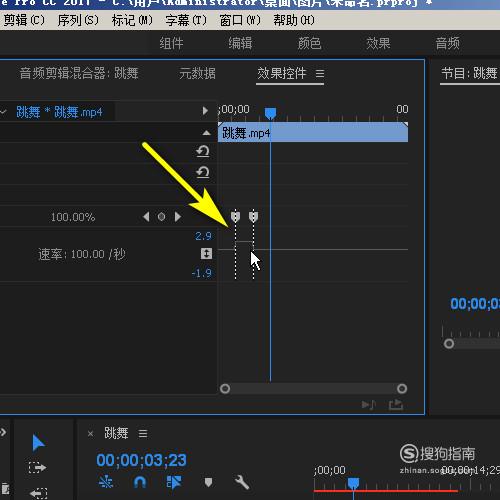Click the -1.9 graph lower value
500x500 pixels.
point(202,273)
